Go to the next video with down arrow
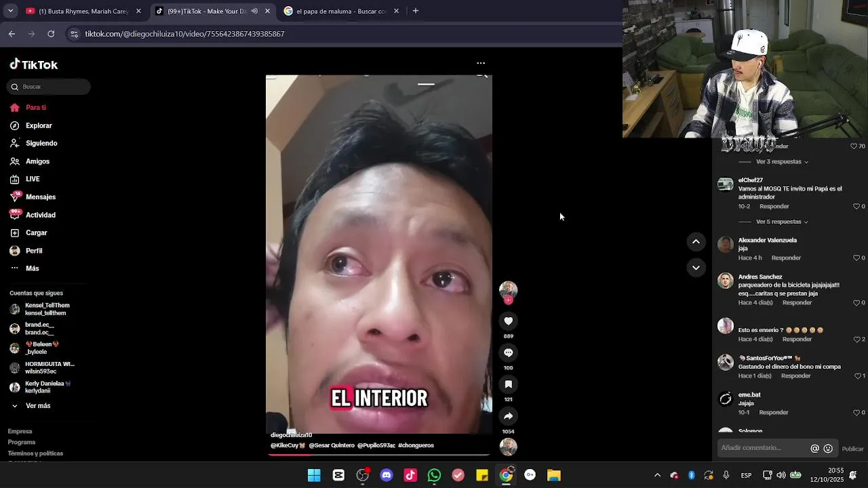 coord(696,268)
